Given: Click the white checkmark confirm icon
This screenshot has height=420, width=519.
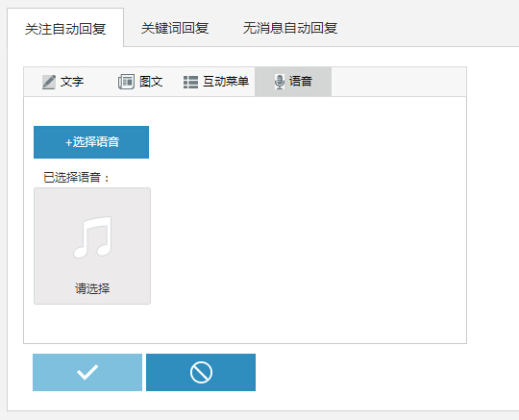Looking at the screenshot, I should point(87,372).
